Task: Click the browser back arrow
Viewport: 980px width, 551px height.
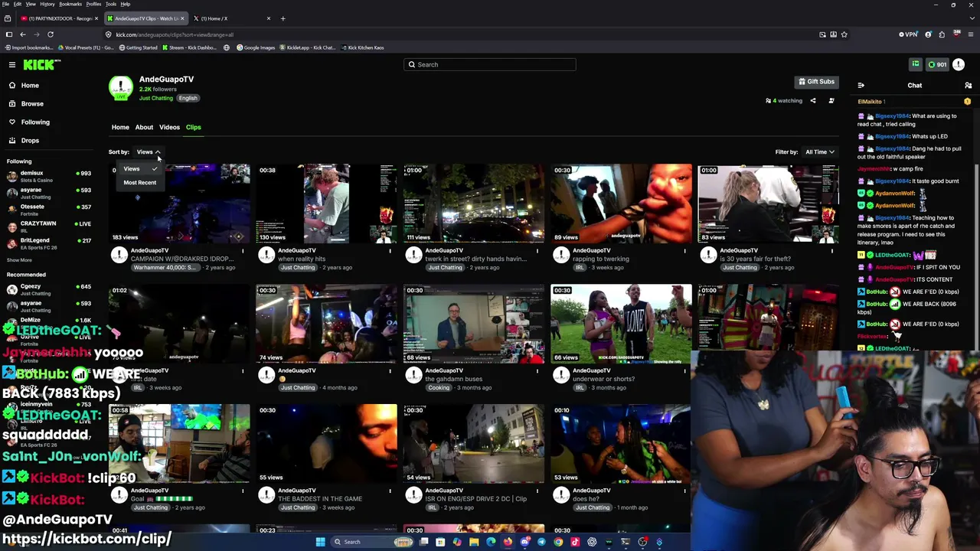Action: click(23, 34)
